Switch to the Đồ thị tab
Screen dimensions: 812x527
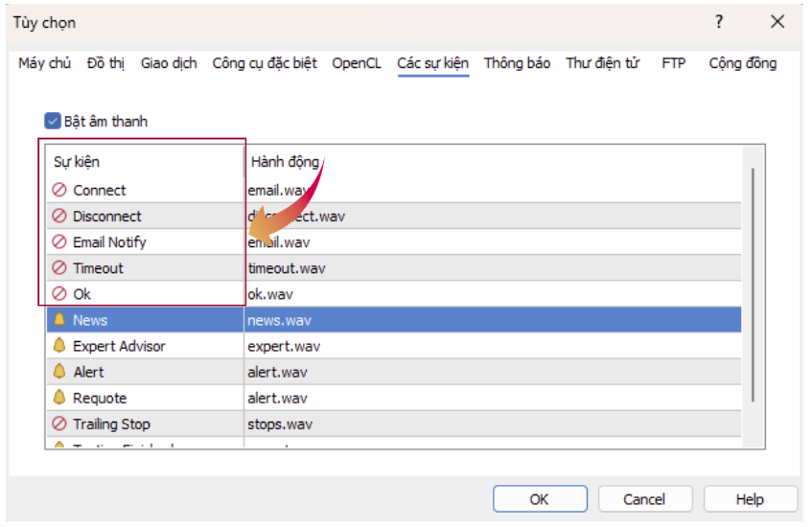click(x=106, y=63)
